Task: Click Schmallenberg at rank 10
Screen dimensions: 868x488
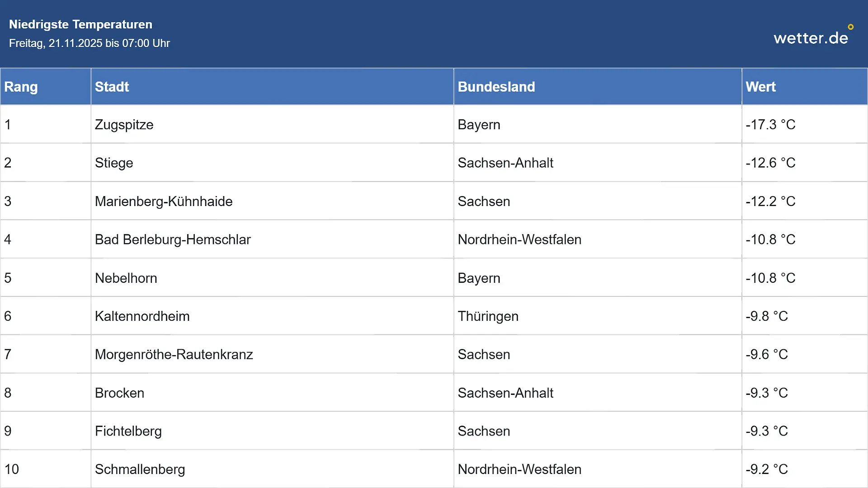Action: click(140, 469)
